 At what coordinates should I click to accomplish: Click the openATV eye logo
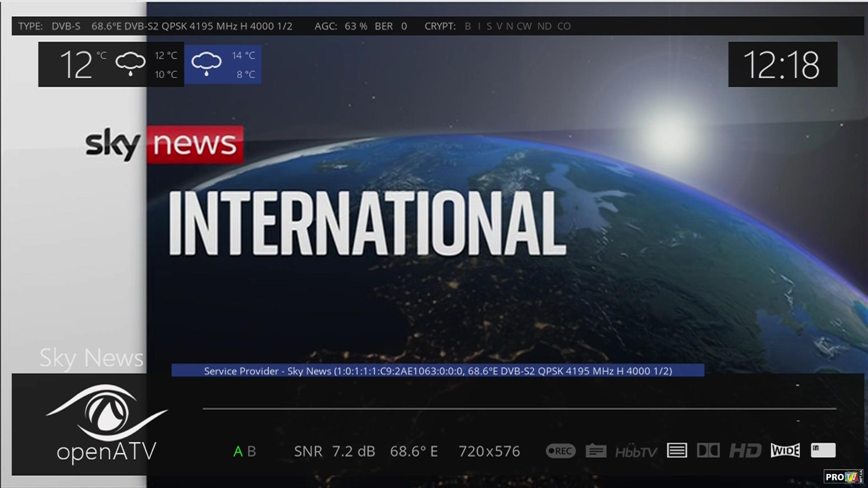tap(107, 413)
